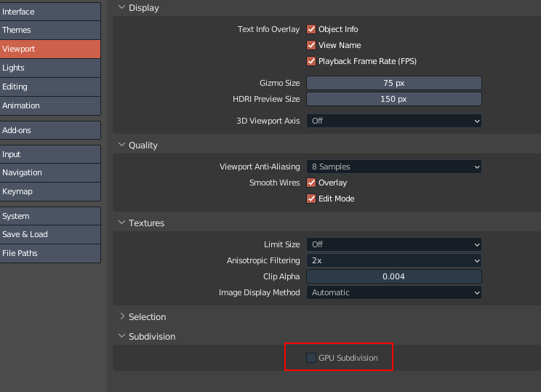The image size is (541, 392).
Task: Collapse the Subdivision panel
Action: click(x=121, y=336)
